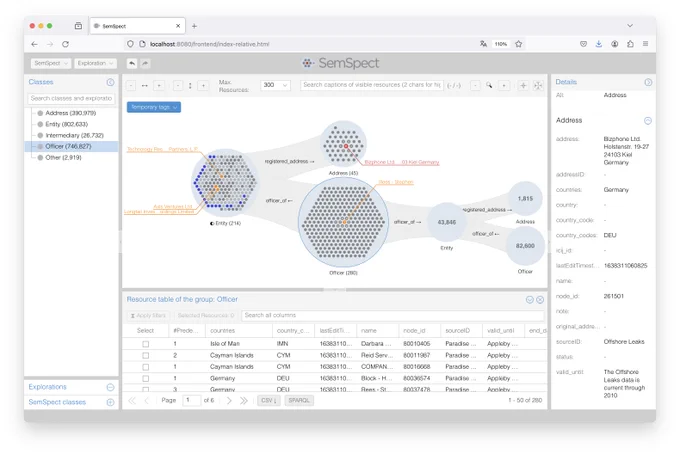The height and width of the screenshot is (454, 680).
Task: Increase horizontal spacing with the plus button
Action: point(159,85)
